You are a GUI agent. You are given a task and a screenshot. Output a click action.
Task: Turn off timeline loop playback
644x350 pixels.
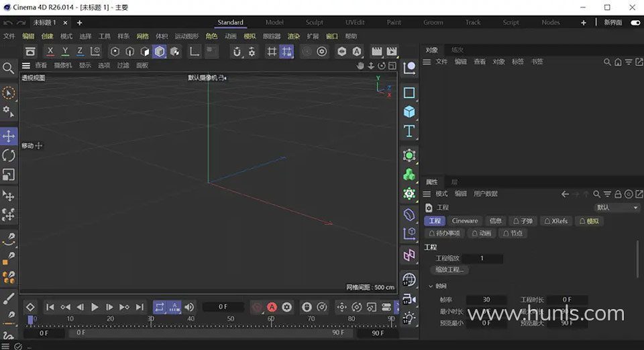coord(160,307)
